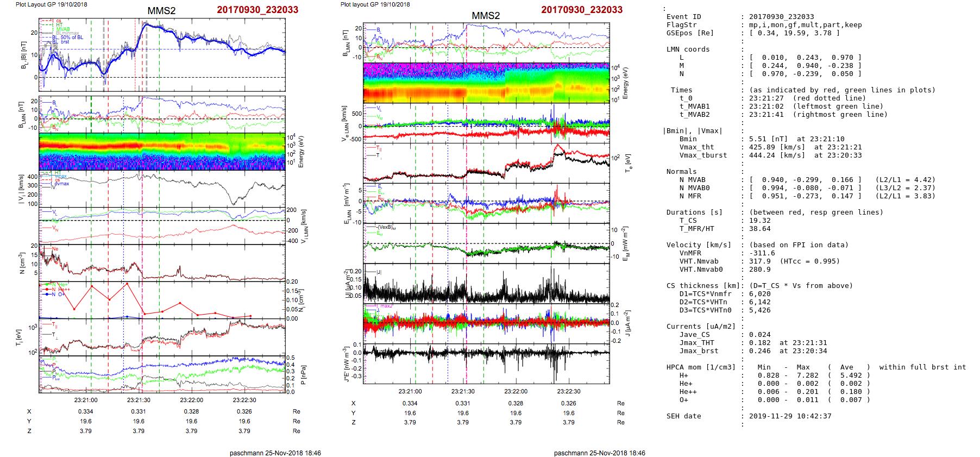The height and width of the screenshot is (457, 980).
Task: Select the 'Jmax_brst' label
Action: [x=699, y=351]
